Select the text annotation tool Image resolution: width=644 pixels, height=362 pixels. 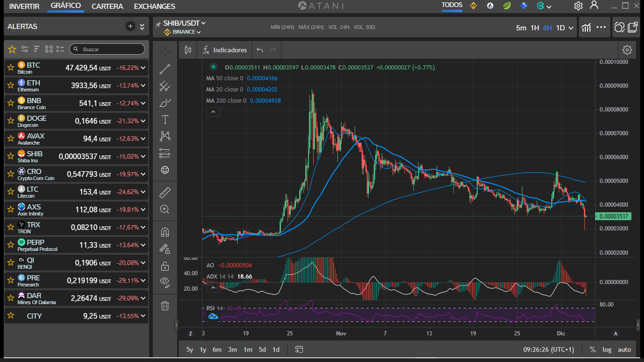pyautogui.click(x=165, y=120)
